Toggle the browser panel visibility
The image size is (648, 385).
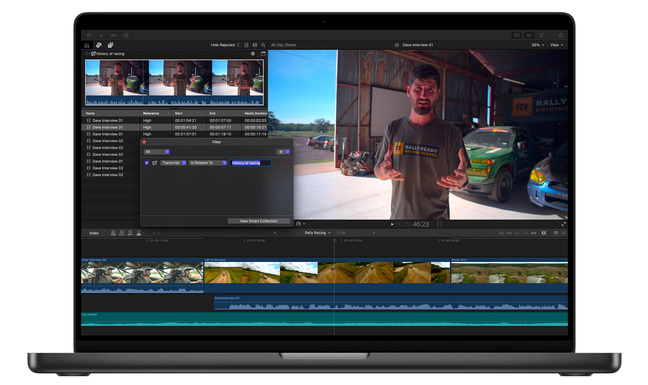pyautogui.click(x=517, y=36)
